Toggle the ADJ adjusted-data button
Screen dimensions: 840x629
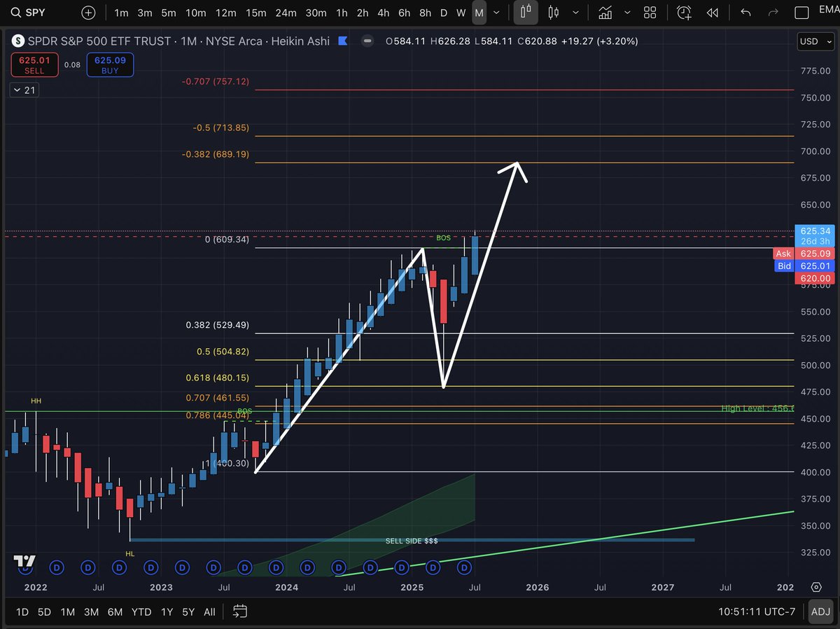coord(820,611)
